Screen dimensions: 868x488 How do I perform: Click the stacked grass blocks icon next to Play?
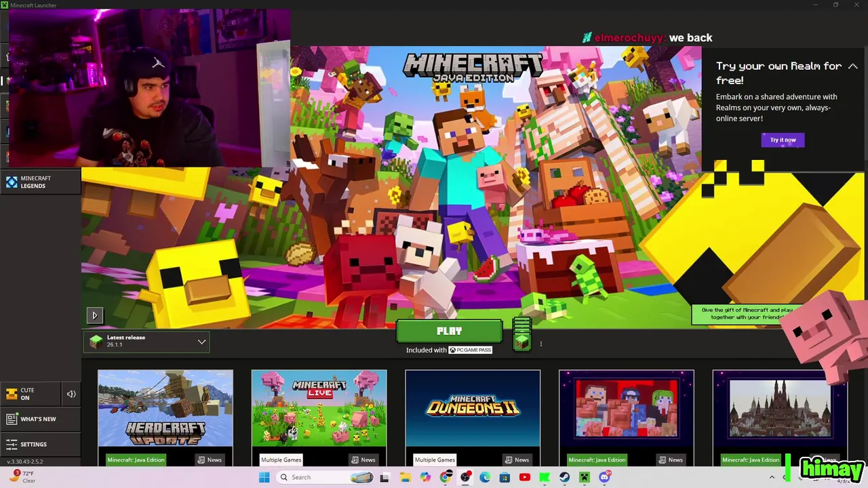pos(521,333)
